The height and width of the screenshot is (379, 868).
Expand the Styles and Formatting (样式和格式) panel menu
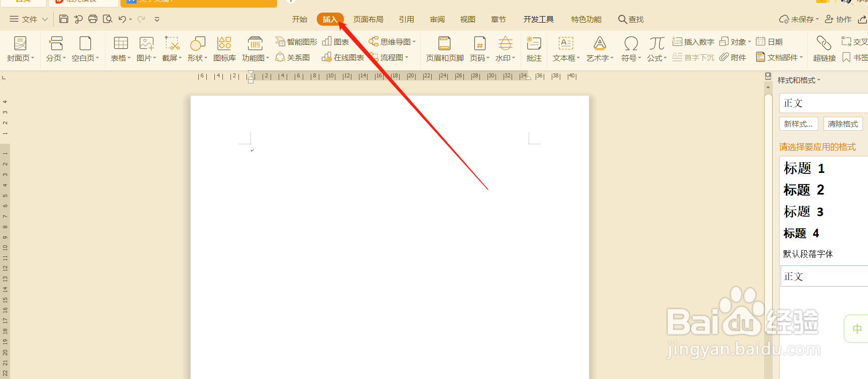click(819, 80)
